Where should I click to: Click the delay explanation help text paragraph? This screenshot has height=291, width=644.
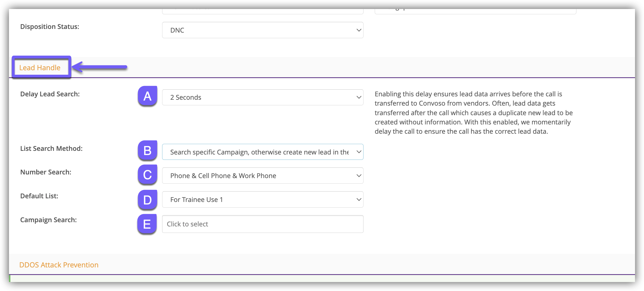(x=473, y=113)
